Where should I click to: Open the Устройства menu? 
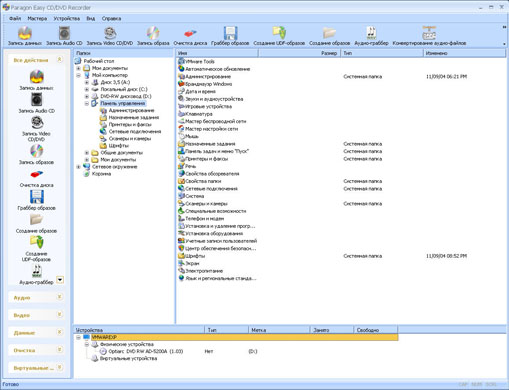point(67,18)
